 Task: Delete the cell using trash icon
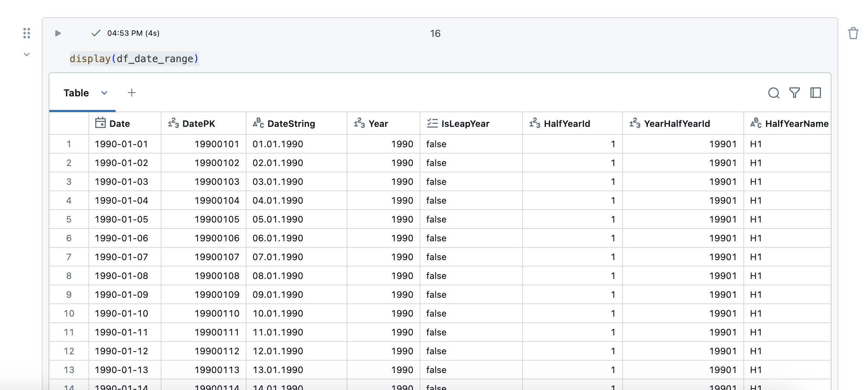tap(853, 33)
